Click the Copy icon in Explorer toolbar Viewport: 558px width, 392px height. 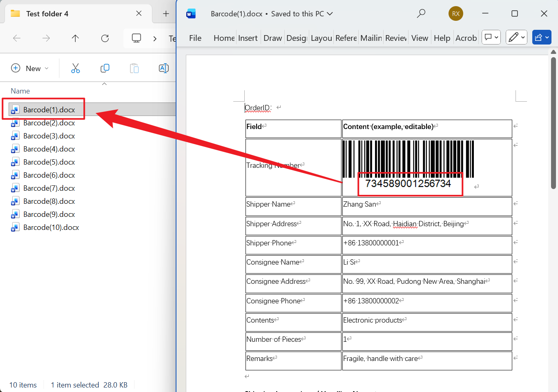(105, 68)
